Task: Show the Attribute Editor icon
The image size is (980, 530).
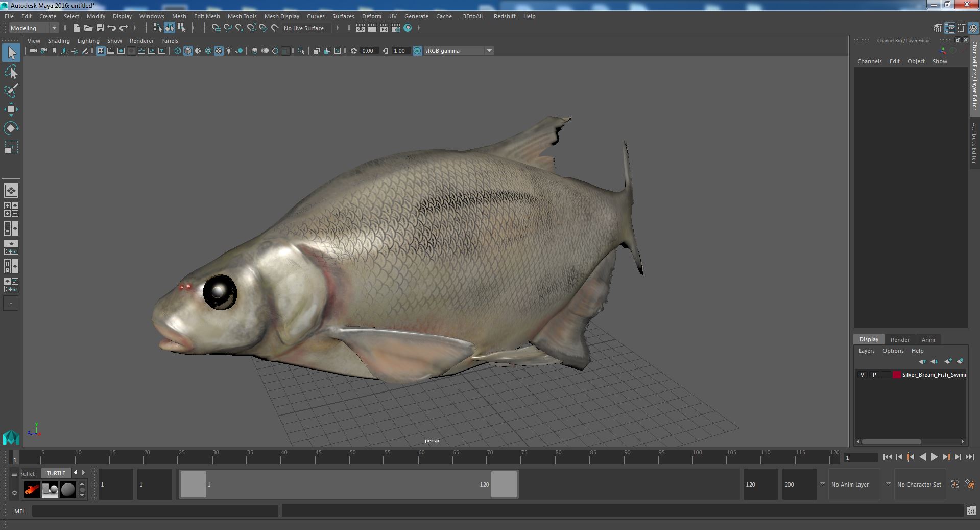Action: [x=949, y=28]
